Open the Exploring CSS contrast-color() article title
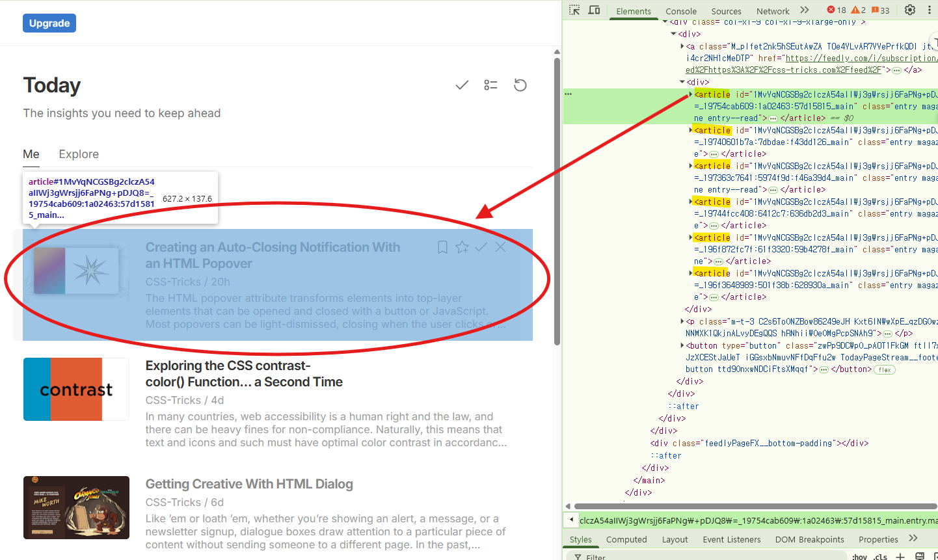 (244, 374)
